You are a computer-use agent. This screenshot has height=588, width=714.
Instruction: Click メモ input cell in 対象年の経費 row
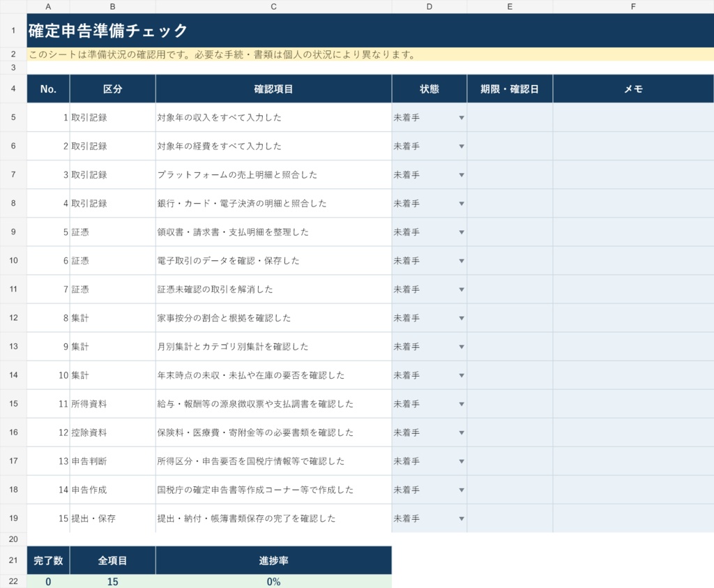(x=633, y=146)
